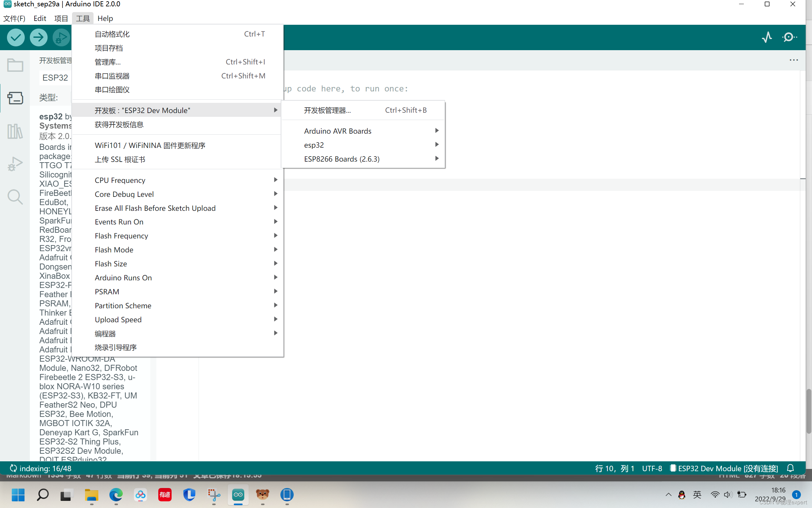Click the Wi-Fi system tray icon
Image resolution: width=812 pixels, height=508 pixels.
(x=715, y=495)
